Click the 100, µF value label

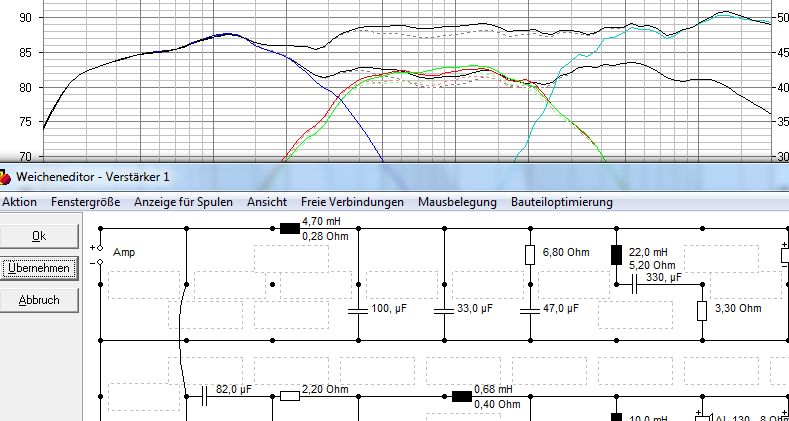coord(388,308)
